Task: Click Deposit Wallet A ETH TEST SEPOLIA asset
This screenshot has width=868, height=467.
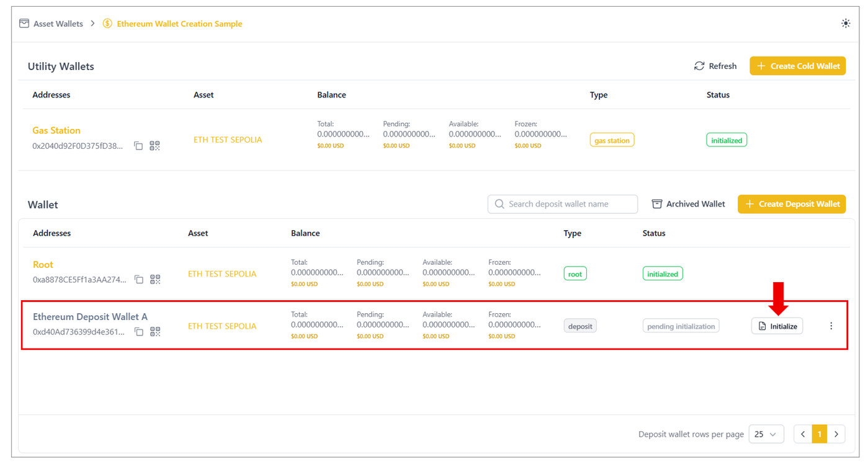Action: click(x=222, y=326)
